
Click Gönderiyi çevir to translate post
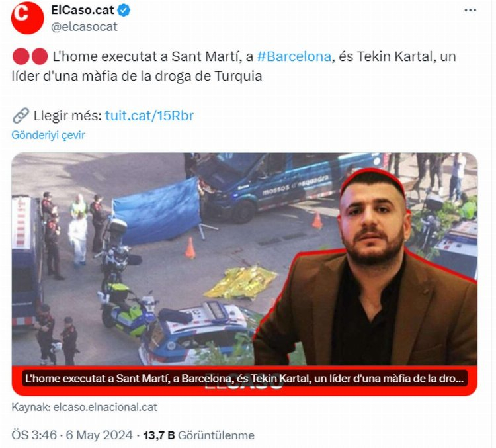[x=48, y=135]
